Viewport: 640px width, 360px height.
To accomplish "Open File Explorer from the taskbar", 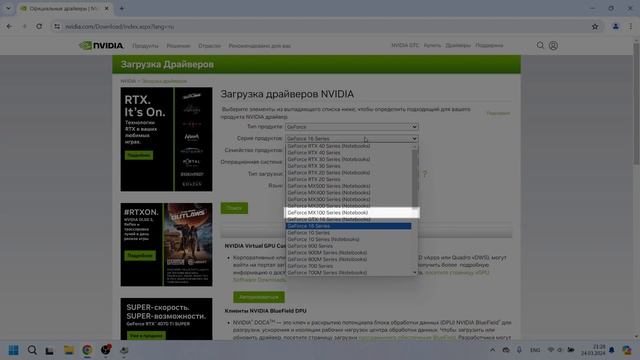I will point(69,350).
